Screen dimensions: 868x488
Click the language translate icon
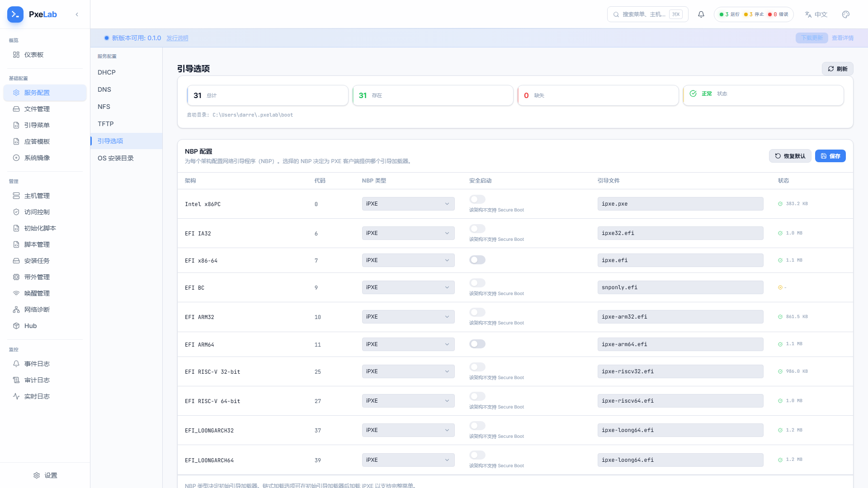tap(808, 14)
